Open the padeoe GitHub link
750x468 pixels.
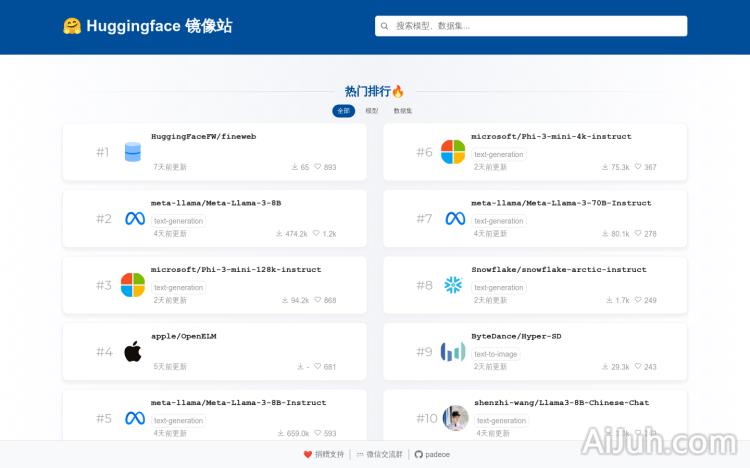[x=432, y=454]
